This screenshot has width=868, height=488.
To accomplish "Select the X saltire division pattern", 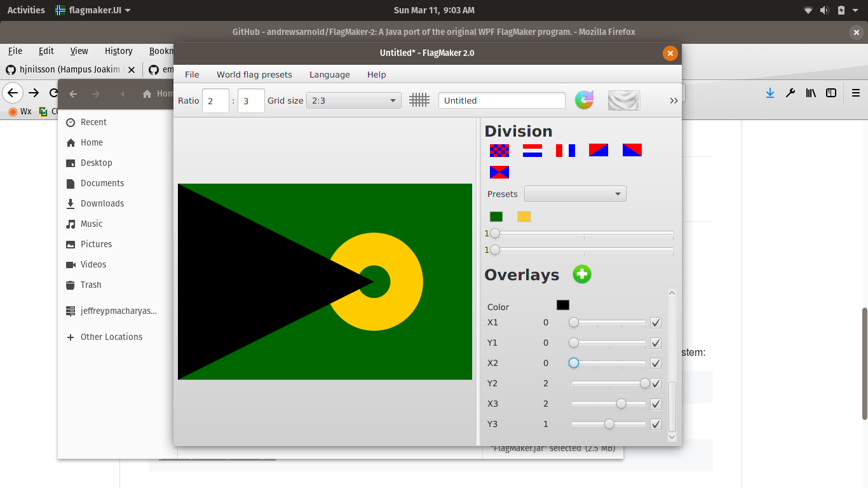I will coord(499,172).
